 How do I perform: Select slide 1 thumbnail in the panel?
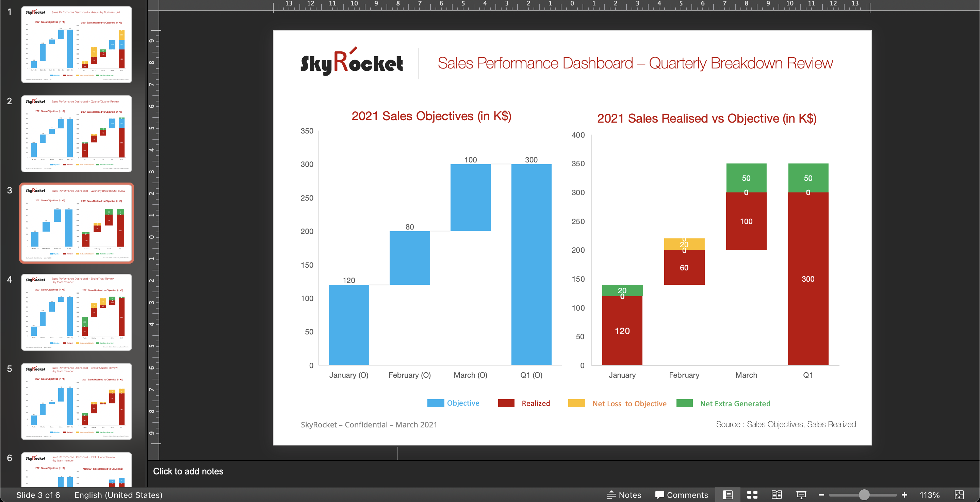[77, 45]
